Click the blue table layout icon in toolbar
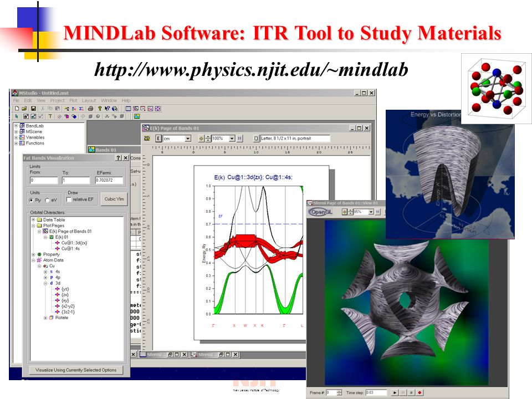This screenshot has width=532, height=399. 128,109
